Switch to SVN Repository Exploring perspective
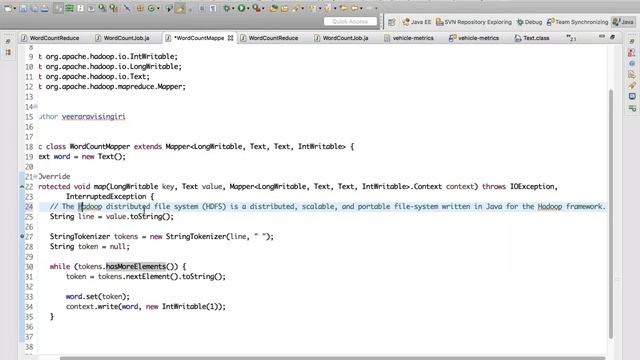 [x=473, y=22]
